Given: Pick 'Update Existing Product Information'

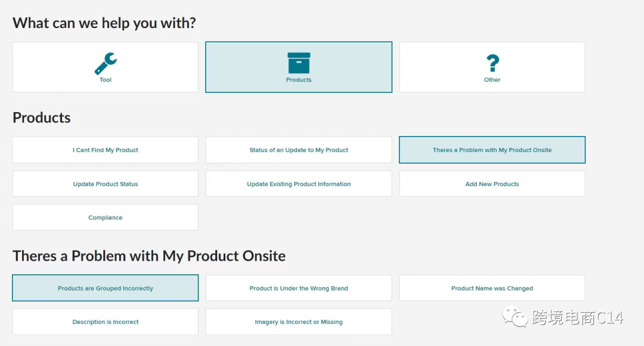Looking at the screenshot, I should [299, 184].
